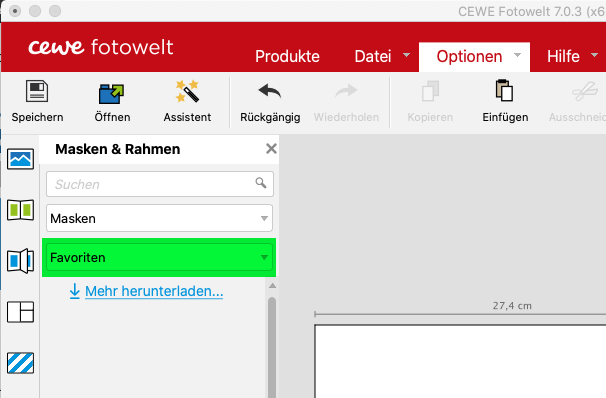606x398 pixels.
Task: Switch to the Produkte tab
Action: (x=287, y=56)
